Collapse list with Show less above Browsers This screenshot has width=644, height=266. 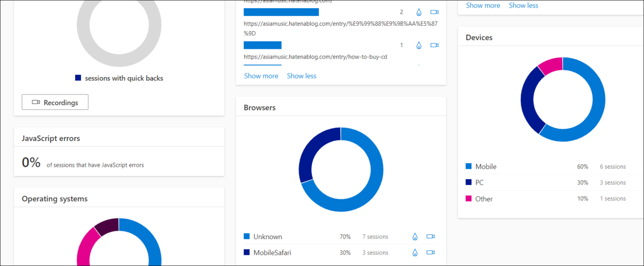[x=302, y=76]
